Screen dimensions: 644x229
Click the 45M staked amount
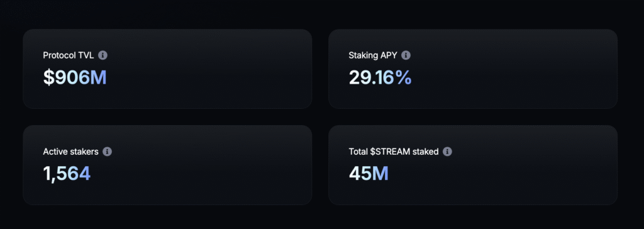coord(369,174)
